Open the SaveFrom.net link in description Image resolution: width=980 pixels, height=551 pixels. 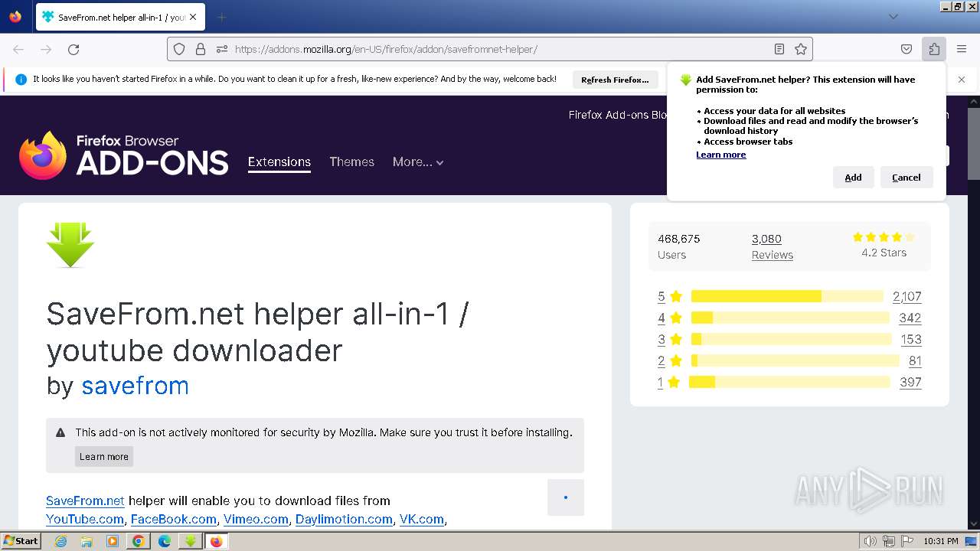(85, 500)
